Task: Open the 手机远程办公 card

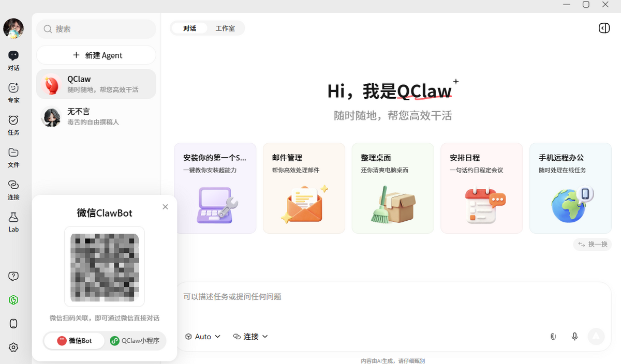Action: (x=570, y=188)
